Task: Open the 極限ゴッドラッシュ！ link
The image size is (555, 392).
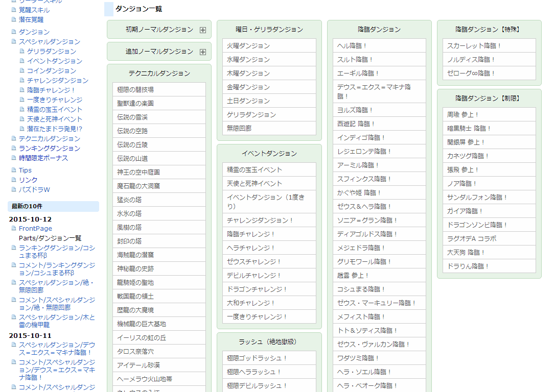Action: pos(258,358)
